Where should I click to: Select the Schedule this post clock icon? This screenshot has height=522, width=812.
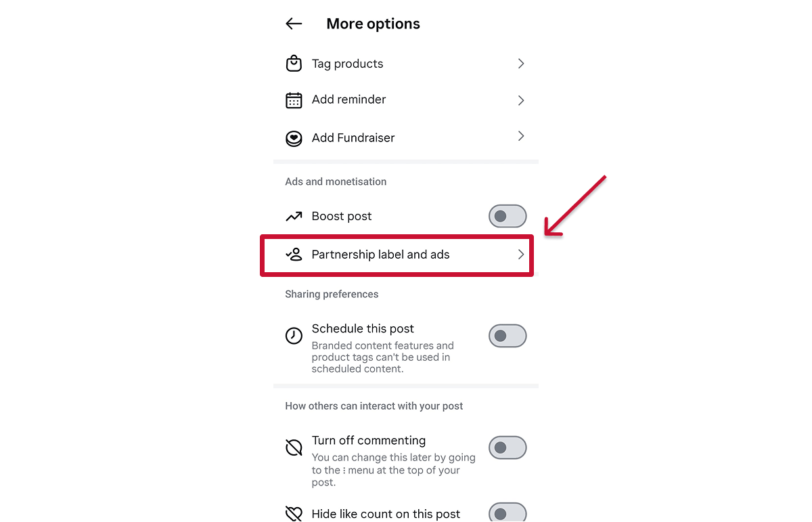click(294, 334)
